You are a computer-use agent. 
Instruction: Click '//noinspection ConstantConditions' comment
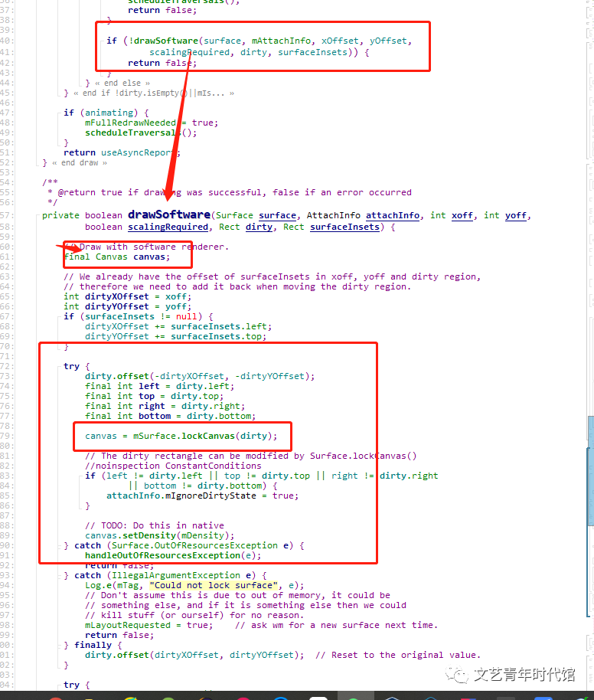point(173,466)
